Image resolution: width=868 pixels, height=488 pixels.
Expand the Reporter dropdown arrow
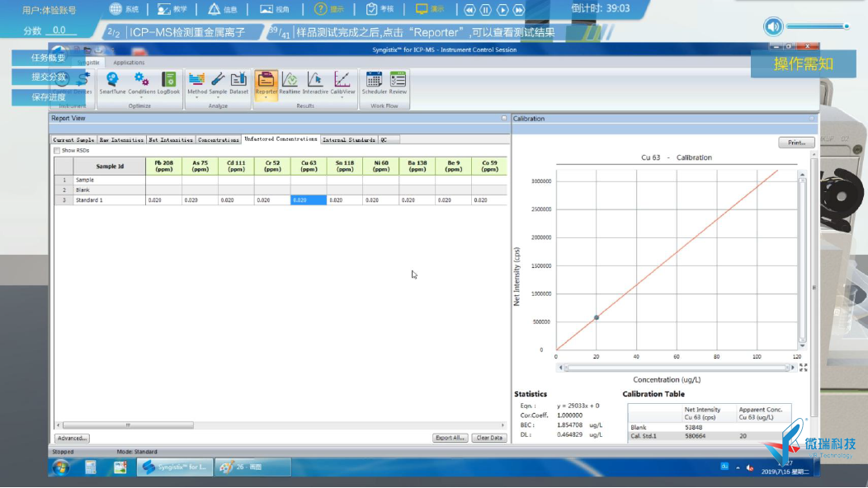[266, 97]
